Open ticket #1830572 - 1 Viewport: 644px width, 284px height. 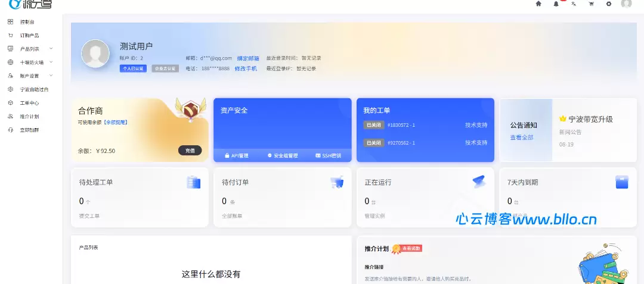coord(401,125)
